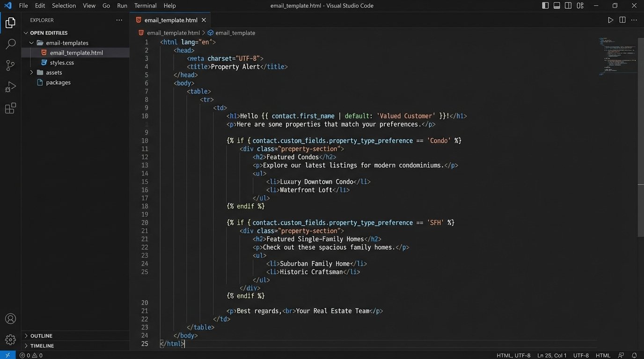Select the email_template.html editor tab
Image resolution: width=644 pixels, height=359 pixels.
[170, 20]
